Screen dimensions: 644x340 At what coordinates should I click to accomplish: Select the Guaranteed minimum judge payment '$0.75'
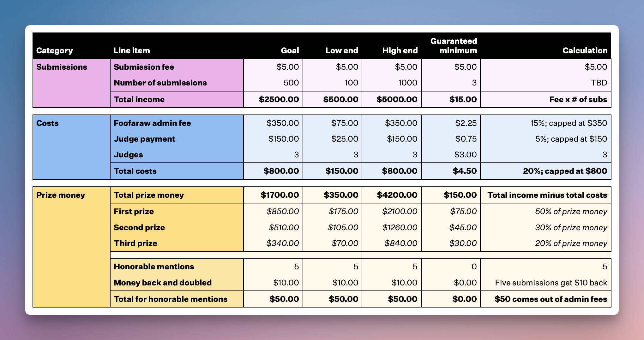point(466,139)
